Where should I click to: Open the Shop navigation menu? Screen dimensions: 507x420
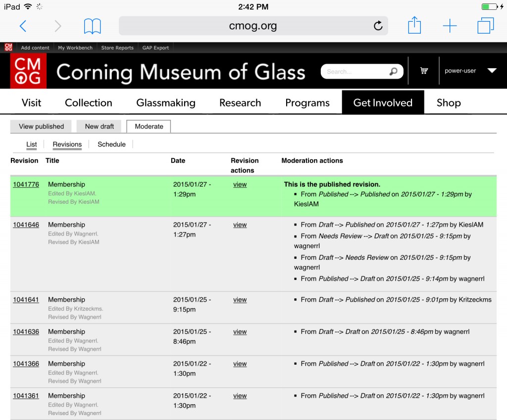(x=449, y=103)
